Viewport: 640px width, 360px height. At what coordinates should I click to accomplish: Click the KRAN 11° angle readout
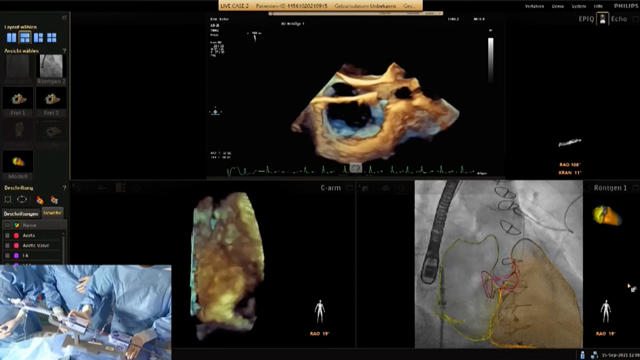pyautogui.click(x=570, y=173)
